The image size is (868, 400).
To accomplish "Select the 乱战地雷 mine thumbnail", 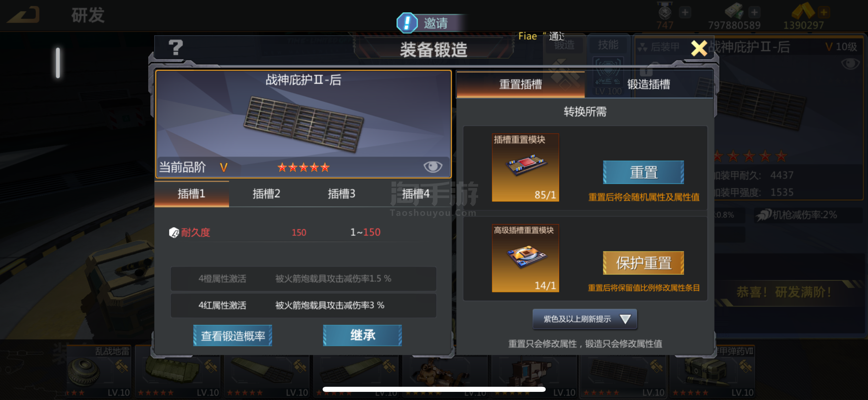I will [x=98, y=372].
